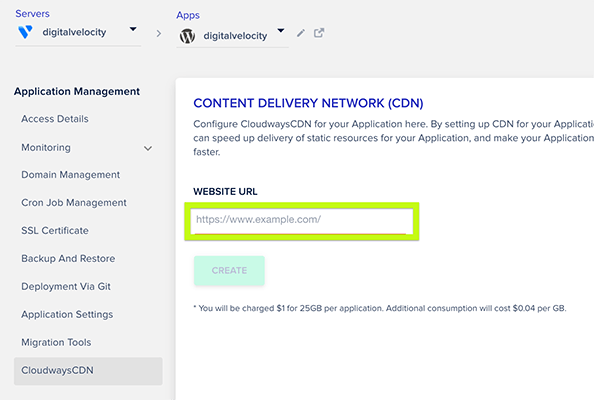Select CloudwaysCDN sidebar item

(x=88, y=371)
